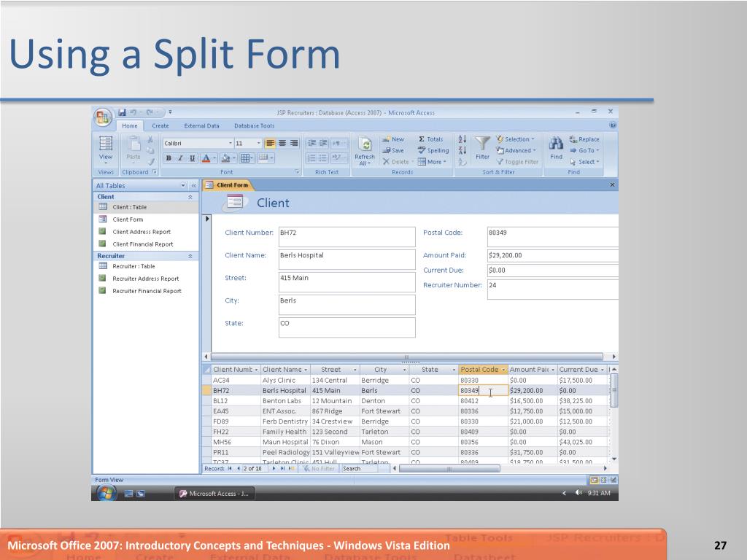747x560 pixels.
Task: Open Client : Table in navigation pane
Action: click(146, 207)
